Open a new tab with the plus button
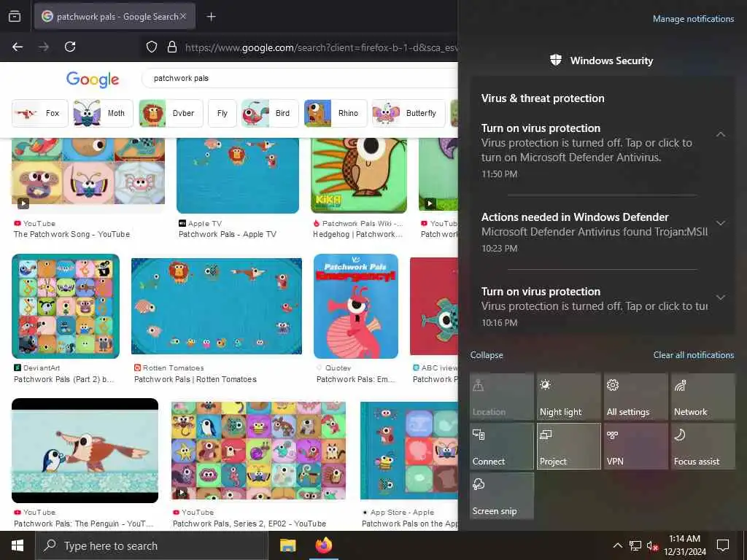The height and width of the screenshot is (560, 747). click(x=211, y=17)
